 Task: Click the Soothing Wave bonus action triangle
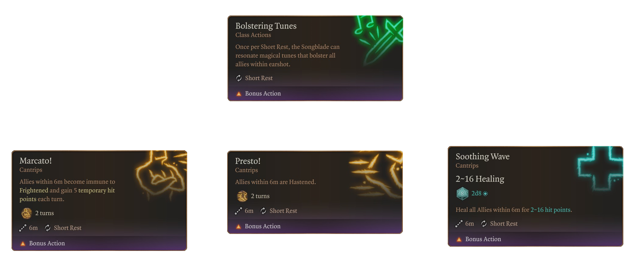click(459, 239)
